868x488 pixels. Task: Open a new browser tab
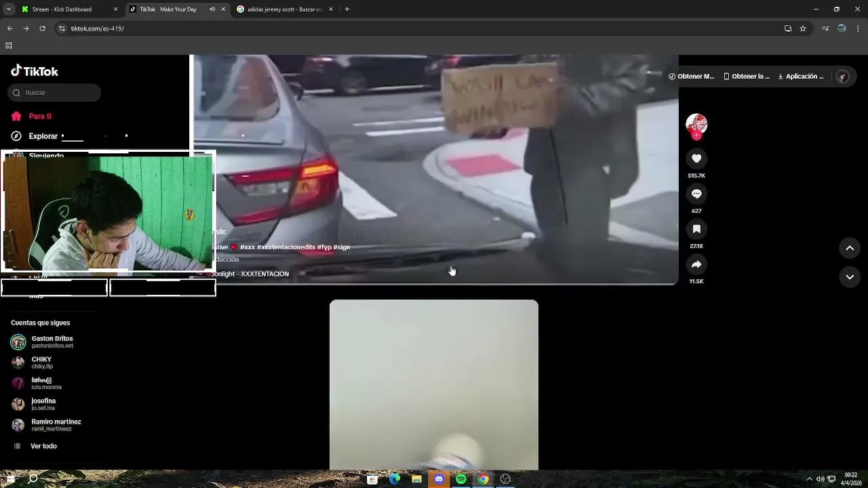point(347,9)
